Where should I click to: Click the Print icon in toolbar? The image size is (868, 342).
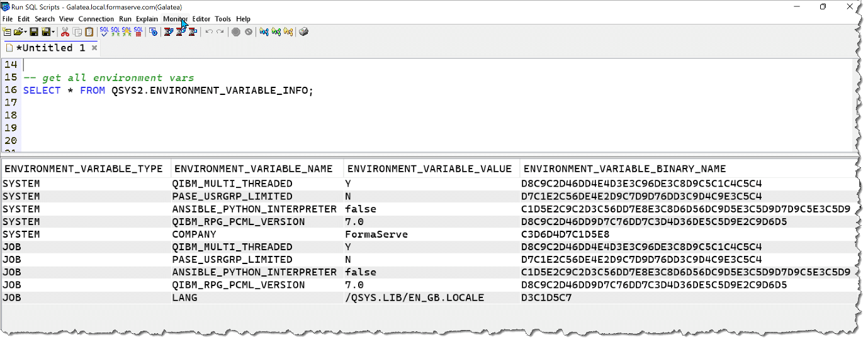pyautogui.click(x=303, y=32)
